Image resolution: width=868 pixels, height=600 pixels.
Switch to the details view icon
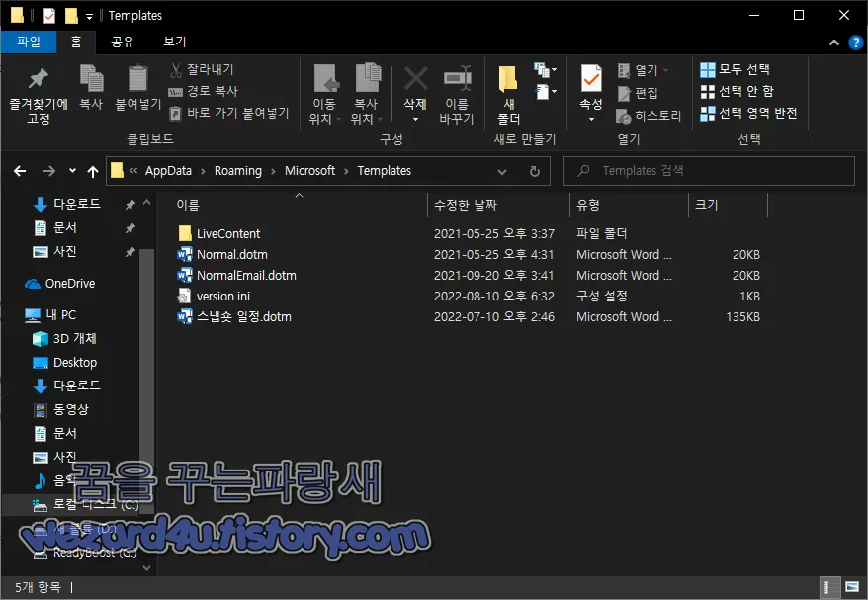coord(829,587)
